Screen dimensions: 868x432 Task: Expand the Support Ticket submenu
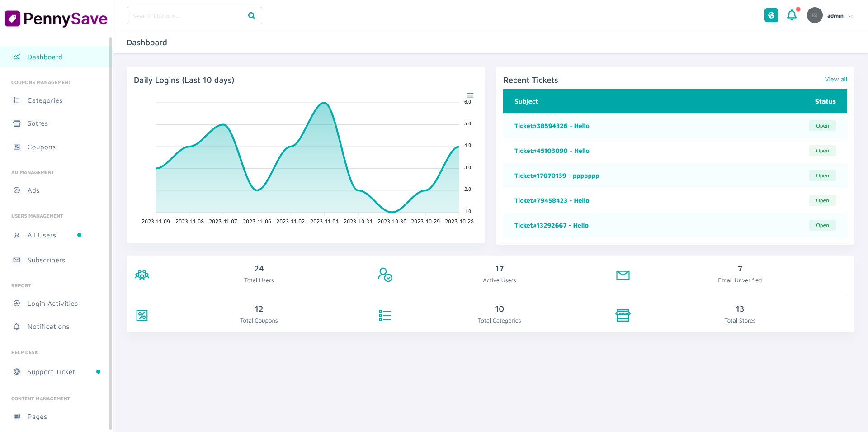click(51, 372)
